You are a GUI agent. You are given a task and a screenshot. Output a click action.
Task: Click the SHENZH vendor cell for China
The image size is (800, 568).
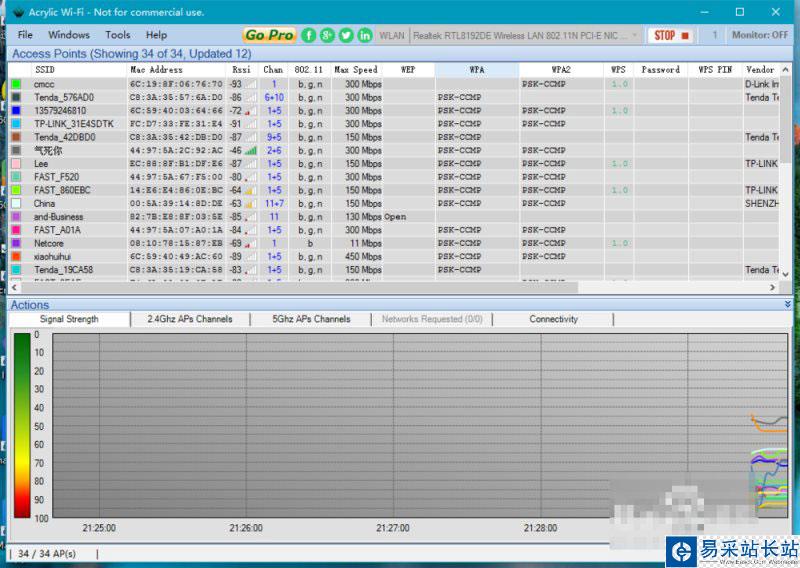(x=761, y=203)
